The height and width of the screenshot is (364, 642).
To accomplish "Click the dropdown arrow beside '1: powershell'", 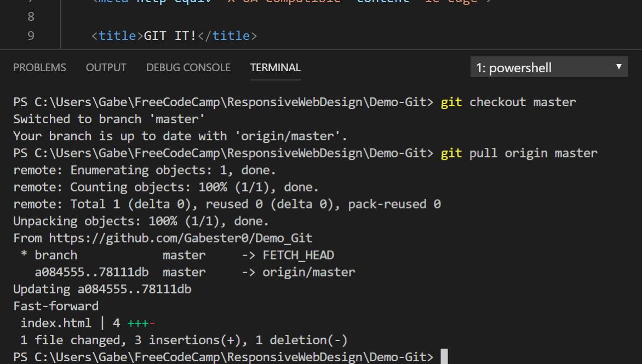I will [618, 67].
